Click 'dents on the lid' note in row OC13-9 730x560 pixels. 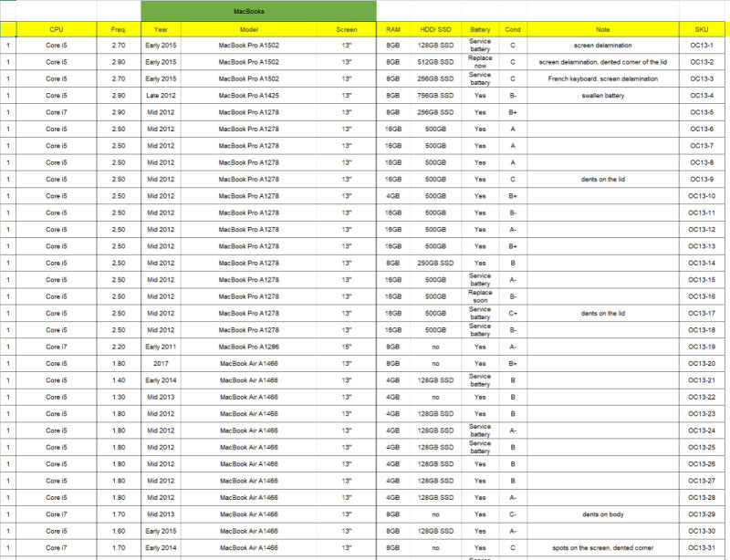[603, 180]
